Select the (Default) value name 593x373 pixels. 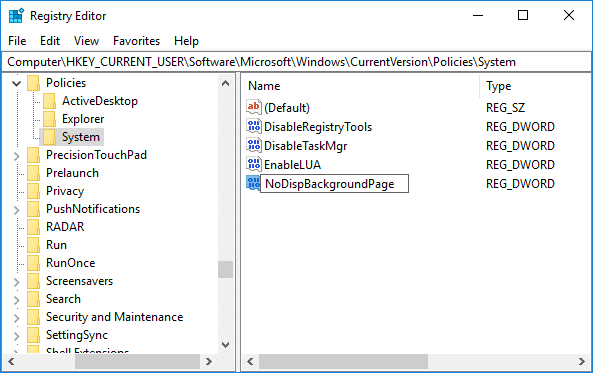[x=287, y=108]
